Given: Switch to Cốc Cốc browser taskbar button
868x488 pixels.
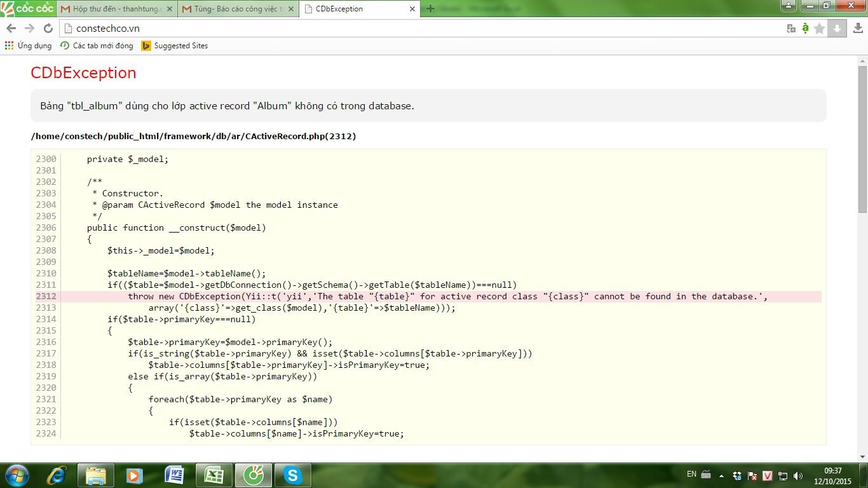Looking at the screenshot, I should click(x=254, y=475).
